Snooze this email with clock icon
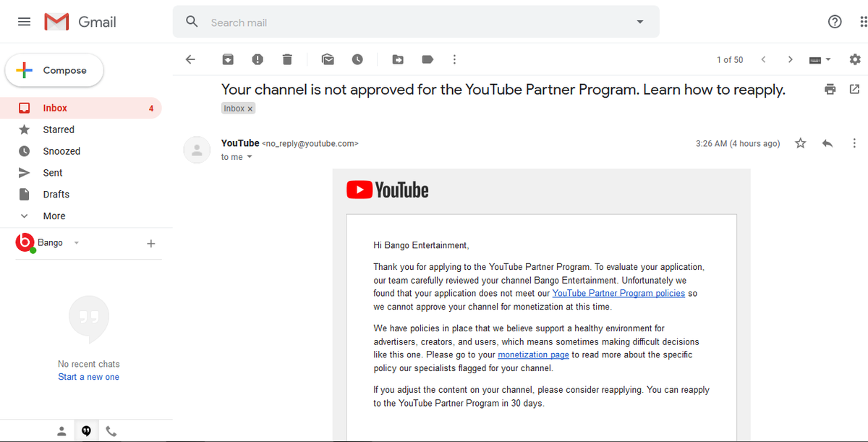This screenshot has height=442, width=868. coord(357,59)
